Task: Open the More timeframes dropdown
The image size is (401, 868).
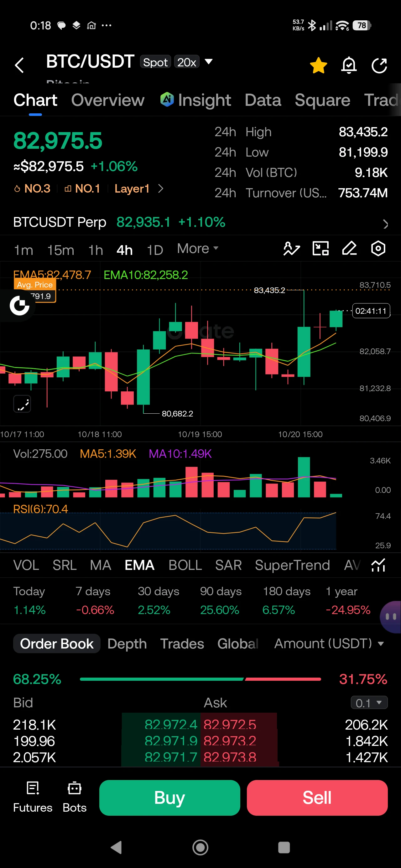Action: click(x=198, y=249)
